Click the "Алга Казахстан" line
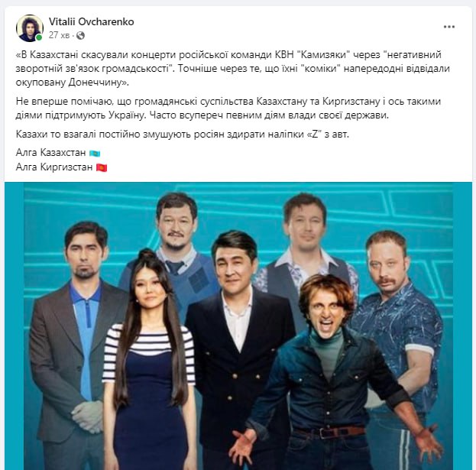 click(50, 153)
